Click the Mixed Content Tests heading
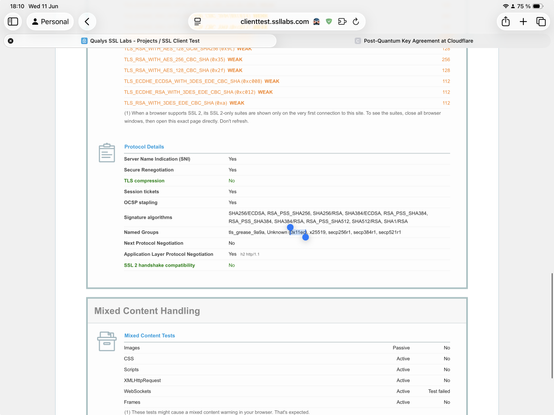Viewport: 554px width, 415px height. [149, 336]
